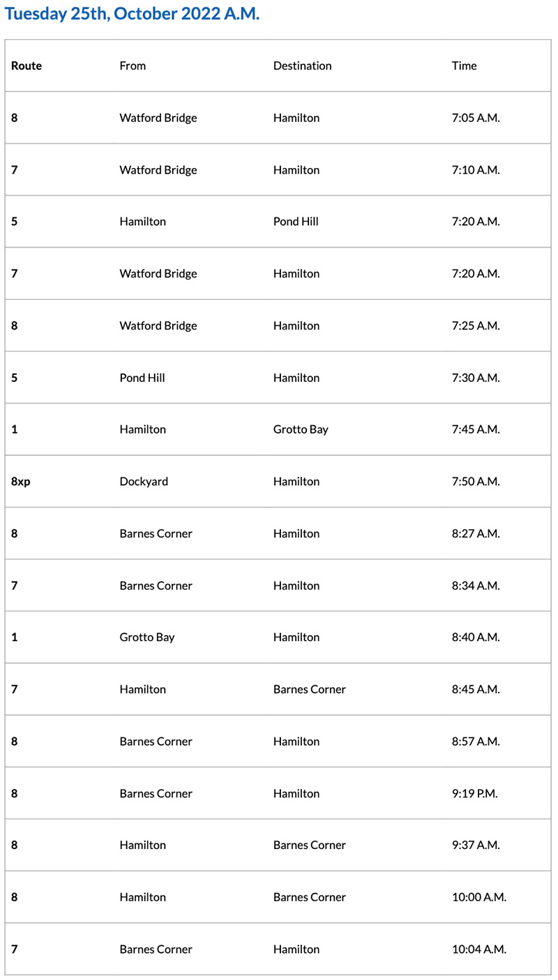
Task: Select the 8:40 A.M. time cell
Action: pos(476,637)
